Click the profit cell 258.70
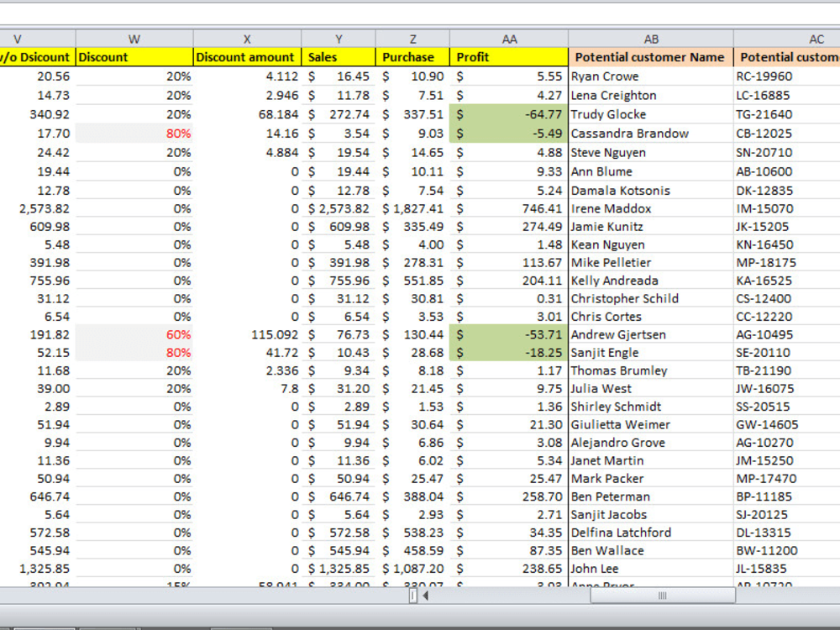The width and height of the screenshot is (840, 630). (509, 497)
